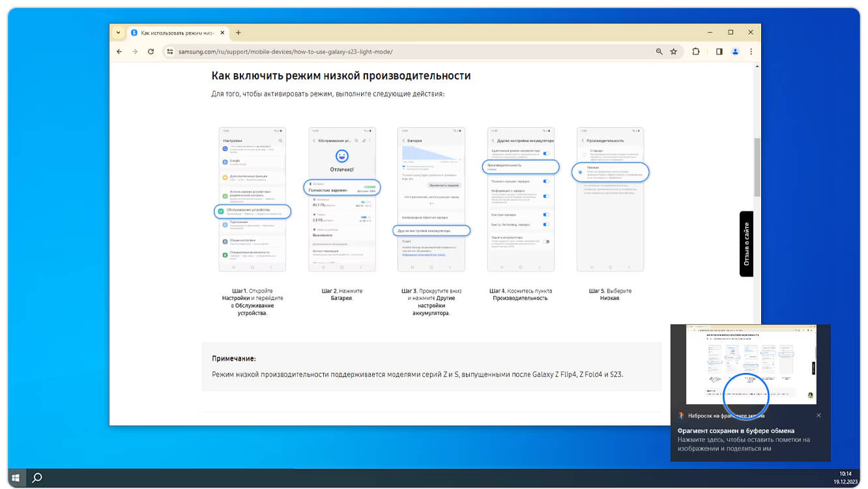868x489 pixels.
Task: Click the vertical feedback button on the right
Action: coord(746,244)
